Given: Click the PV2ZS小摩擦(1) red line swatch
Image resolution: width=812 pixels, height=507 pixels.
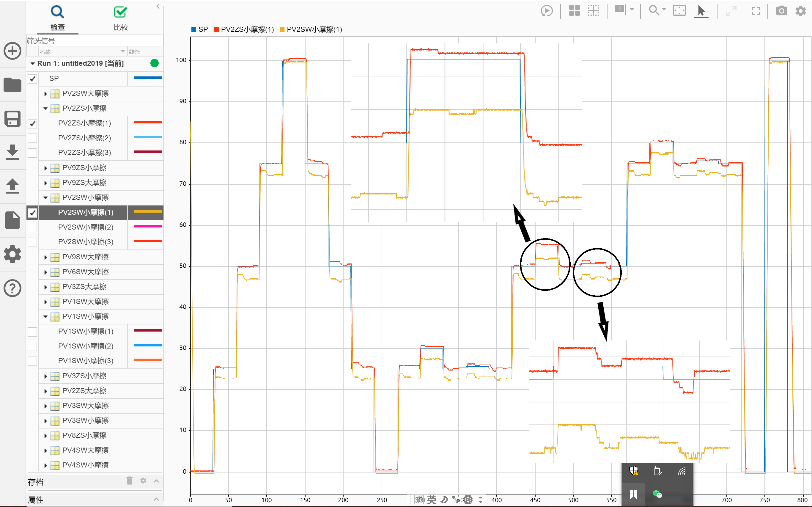Looking at the screenshot, I should click(148, 123).
